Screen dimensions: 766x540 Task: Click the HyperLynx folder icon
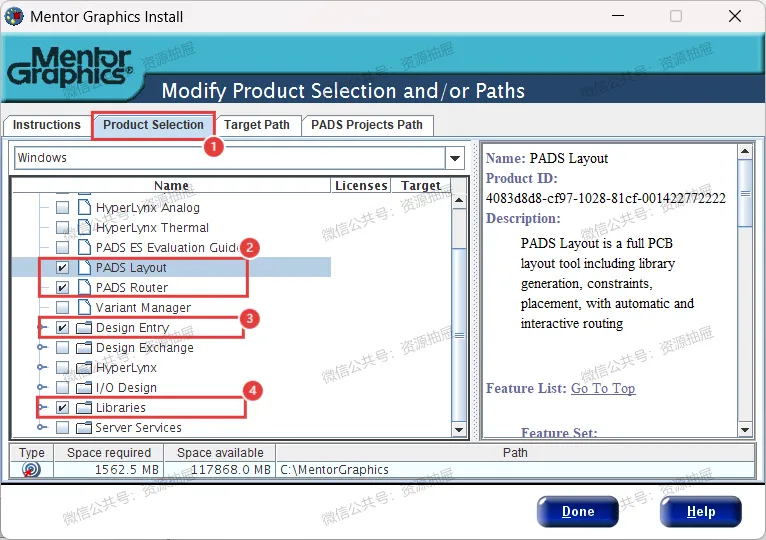coord(84,367)
